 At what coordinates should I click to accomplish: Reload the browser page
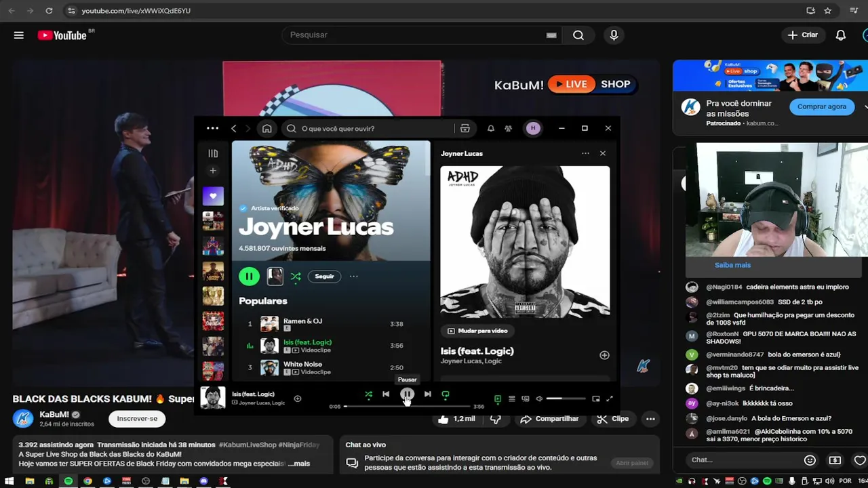click(x=49, y=11)
